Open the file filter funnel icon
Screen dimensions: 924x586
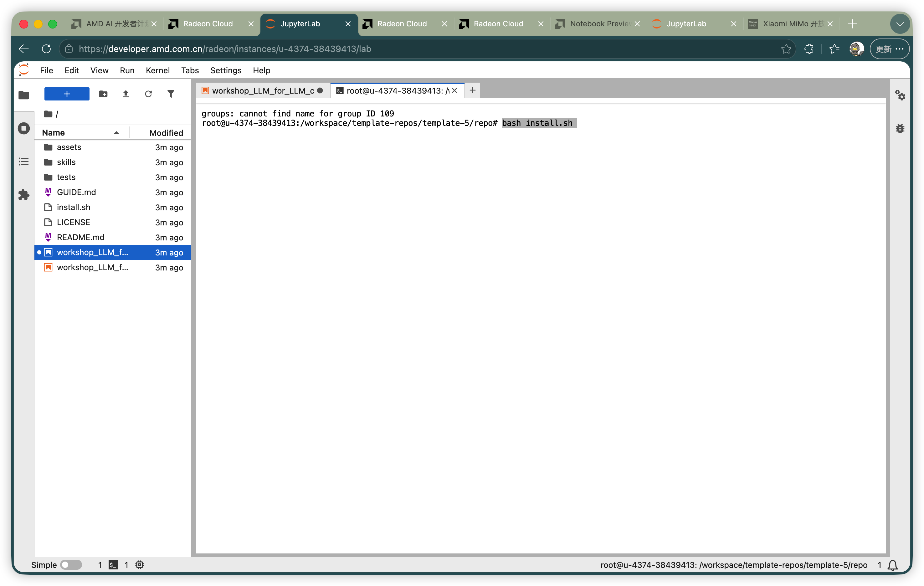point(171,94)
